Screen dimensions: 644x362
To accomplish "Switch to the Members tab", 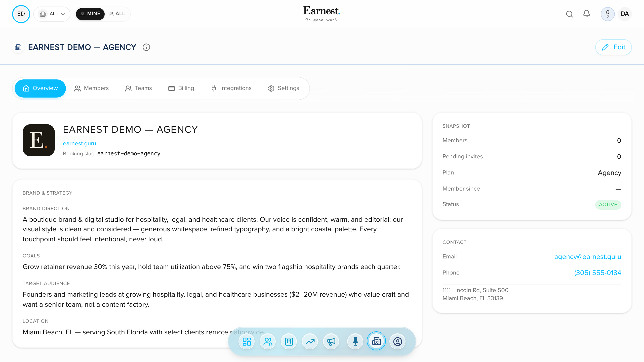I will 92,88.
